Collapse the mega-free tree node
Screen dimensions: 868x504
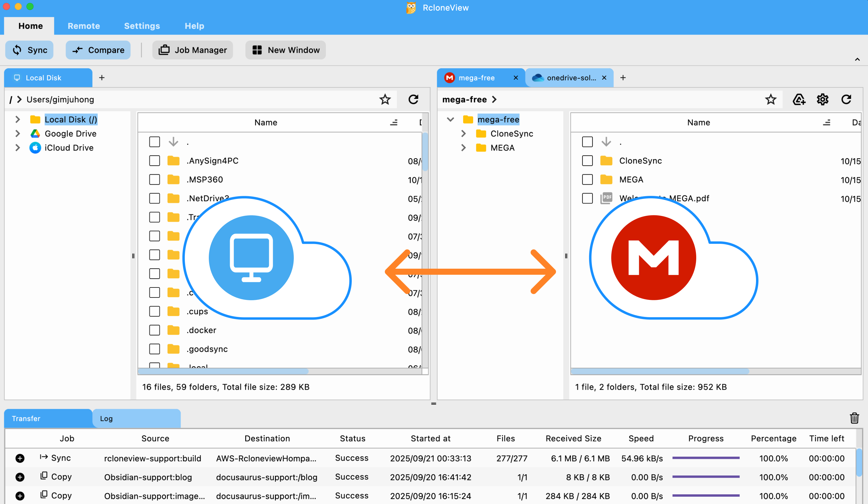[450, 119]
